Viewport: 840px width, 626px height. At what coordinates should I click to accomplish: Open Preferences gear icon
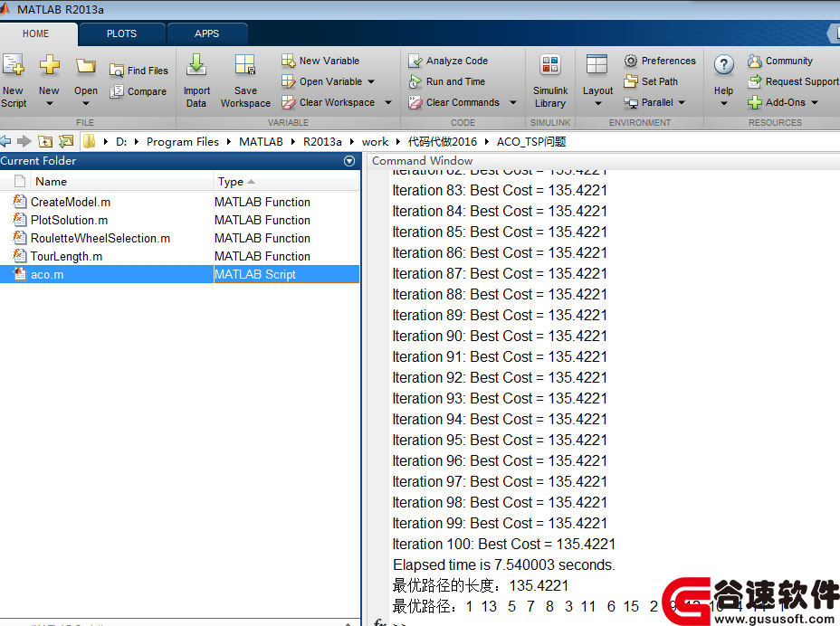[x=631, y=61]
